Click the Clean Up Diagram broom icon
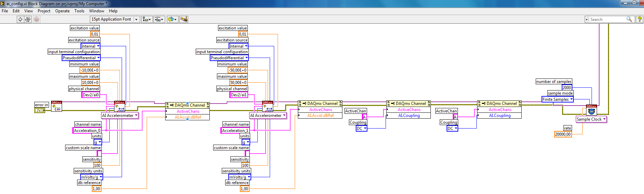644x194 pixels. pyautogui.click(x=183, y=20)
